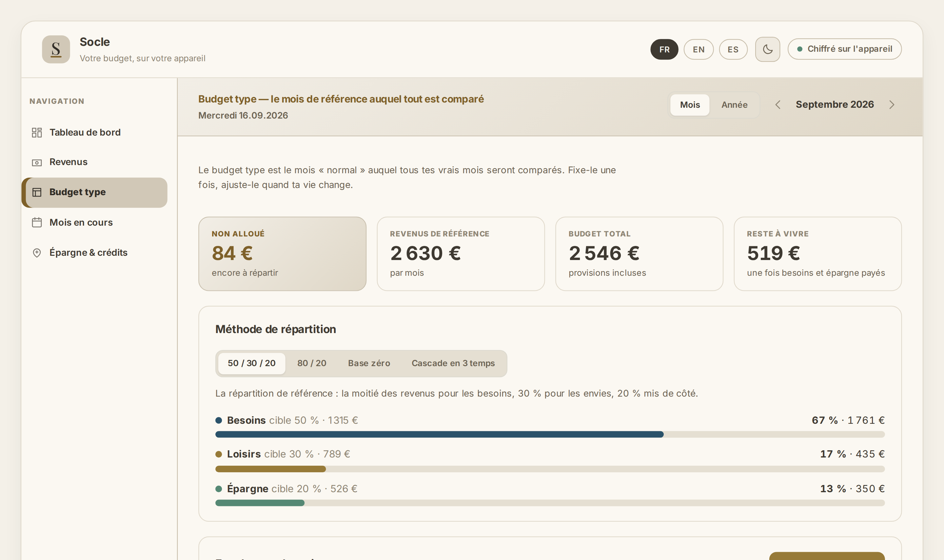
Task: Switch language to ES
Action: pyautogui.click(x=733, y=49)
